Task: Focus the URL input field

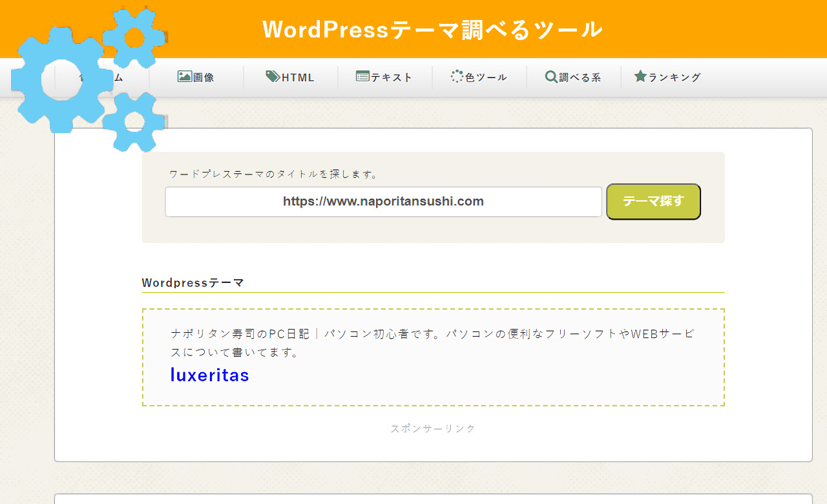Action: click(x=383, y=202)
